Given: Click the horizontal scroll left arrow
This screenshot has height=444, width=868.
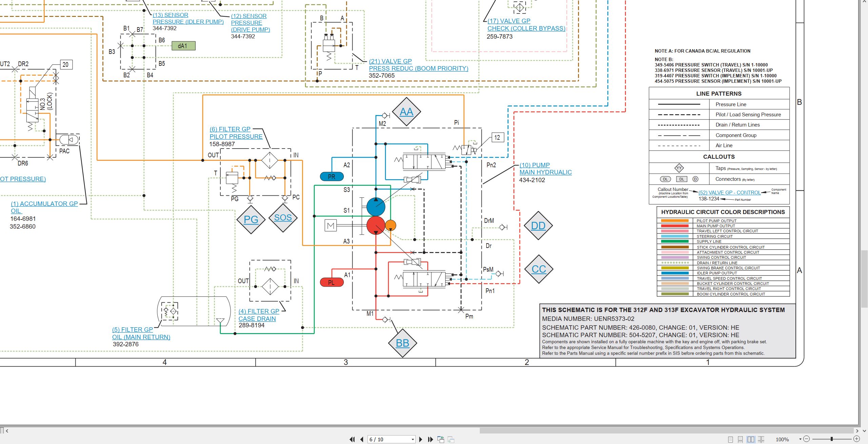Looking at the screenshot, I should 7,431.
